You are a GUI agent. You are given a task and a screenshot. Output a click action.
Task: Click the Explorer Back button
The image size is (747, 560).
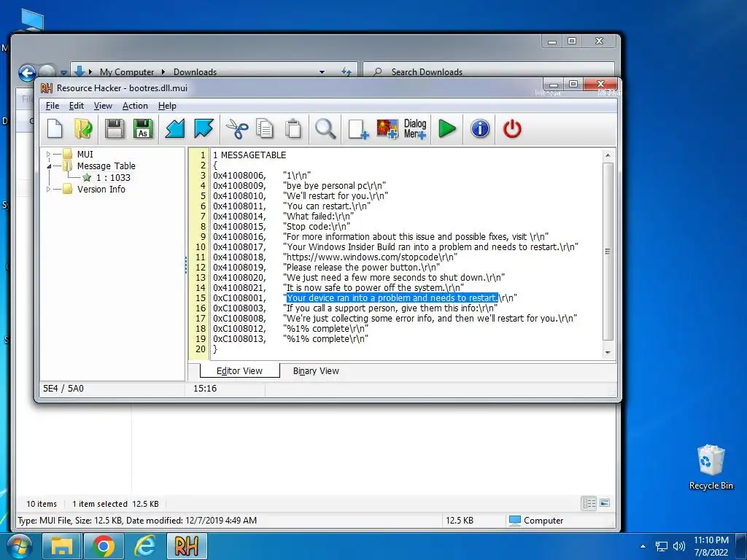coord(27,73)
